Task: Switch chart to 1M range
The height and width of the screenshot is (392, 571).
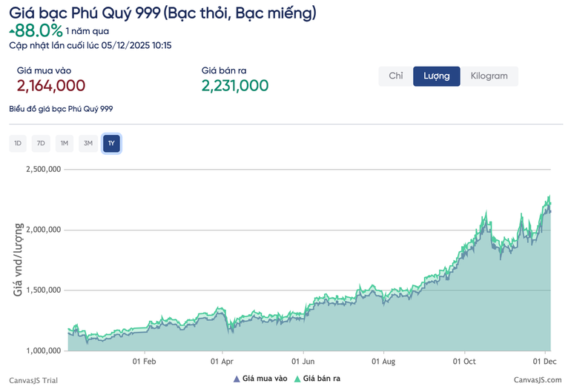Action: [65, 143]
